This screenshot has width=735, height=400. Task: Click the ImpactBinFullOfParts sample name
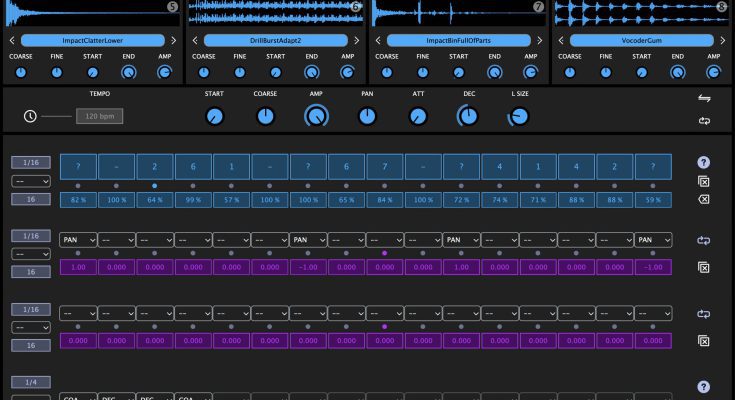pos(459,41)
